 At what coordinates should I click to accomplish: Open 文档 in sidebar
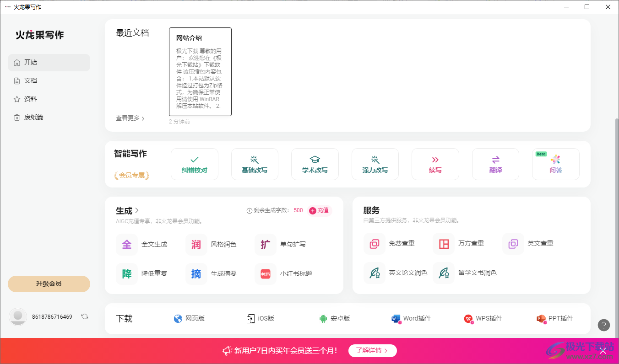[x=49, y=81]
